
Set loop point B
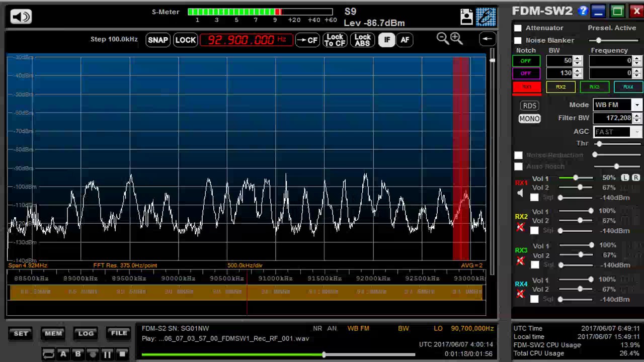78,354
